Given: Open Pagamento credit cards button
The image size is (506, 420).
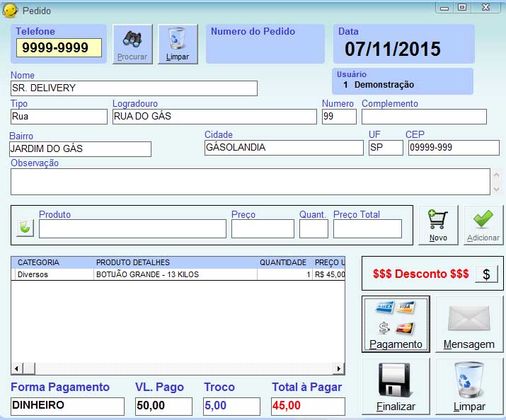Looking at the screenshot, I should coord(396,324).
